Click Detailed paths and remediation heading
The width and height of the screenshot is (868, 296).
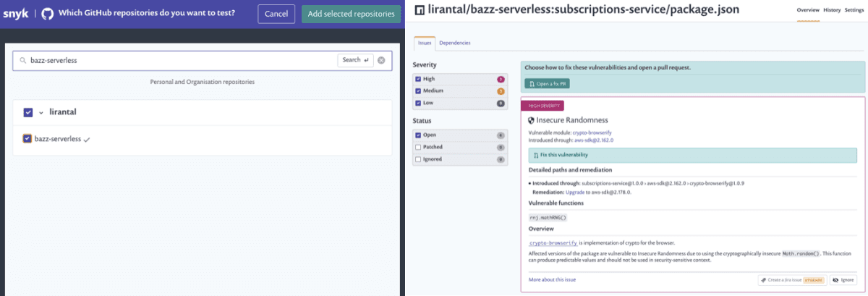(x=571, y=170)
